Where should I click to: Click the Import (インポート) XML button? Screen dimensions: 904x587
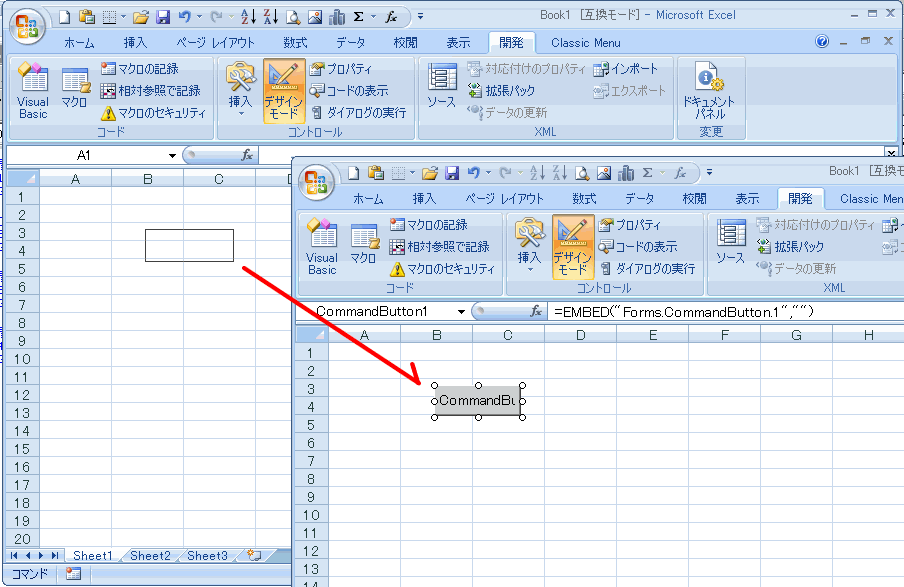click(x=626, y=69)
